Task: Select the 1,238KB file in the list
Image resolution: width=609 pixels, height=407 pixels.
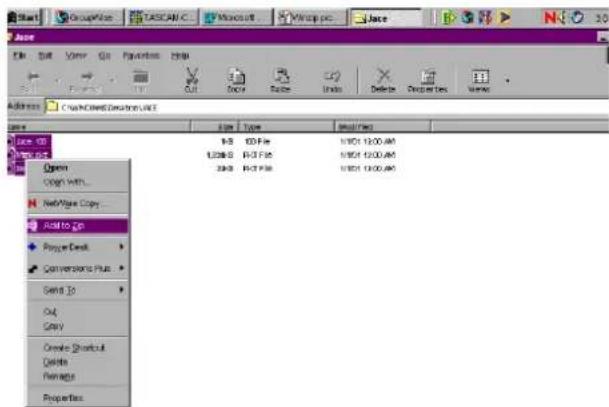Action: (30, 155)
